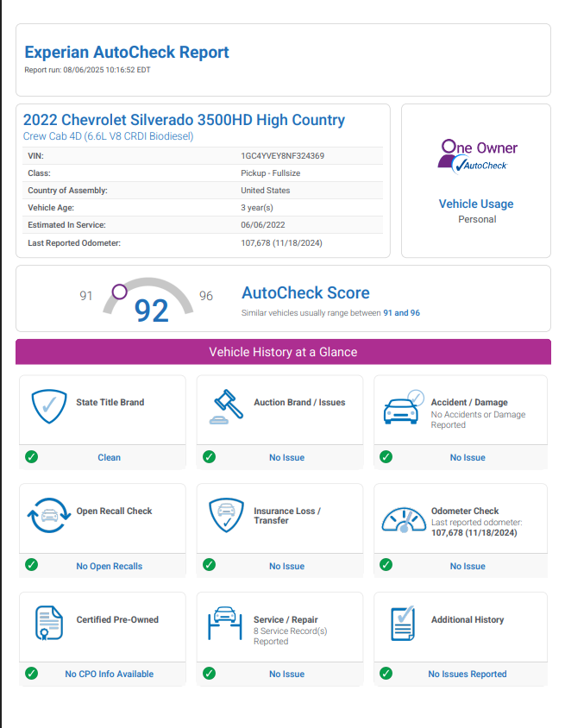Click the Insurance Loss / Transfer shield icon

pos(226,515)
